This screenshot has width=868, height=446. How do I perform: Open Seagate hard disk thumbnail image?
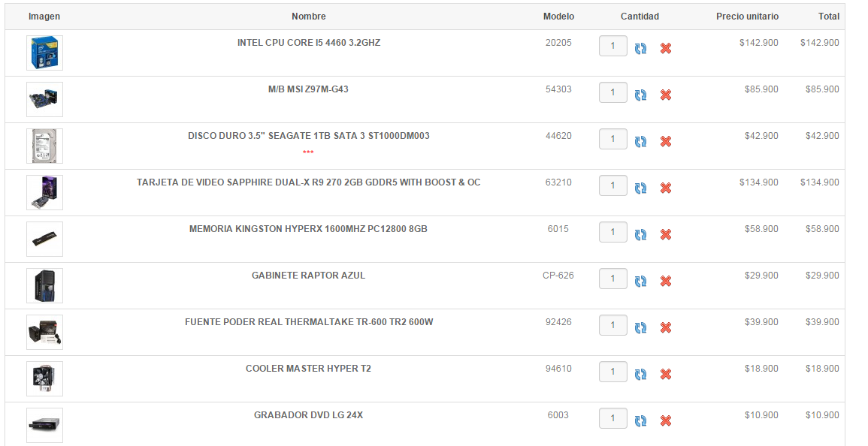pos(45,146)
